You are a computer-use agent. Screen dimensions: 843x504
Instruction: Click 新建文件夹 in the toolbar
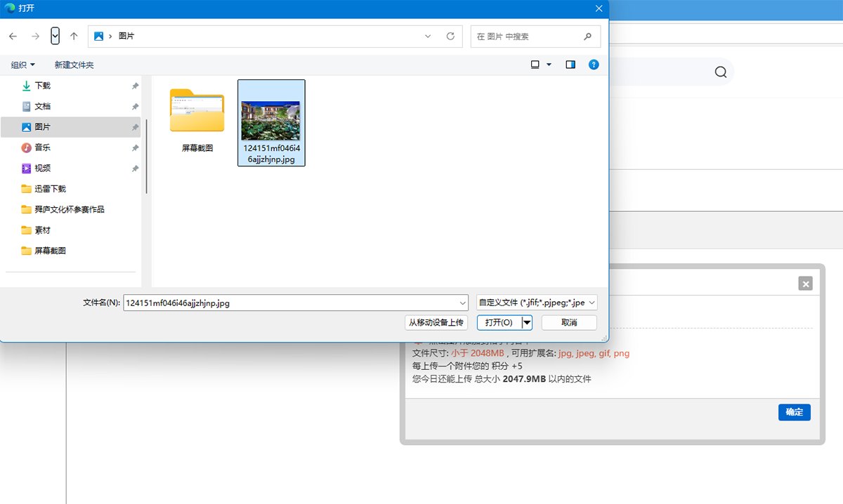click(x=74, y=65)
